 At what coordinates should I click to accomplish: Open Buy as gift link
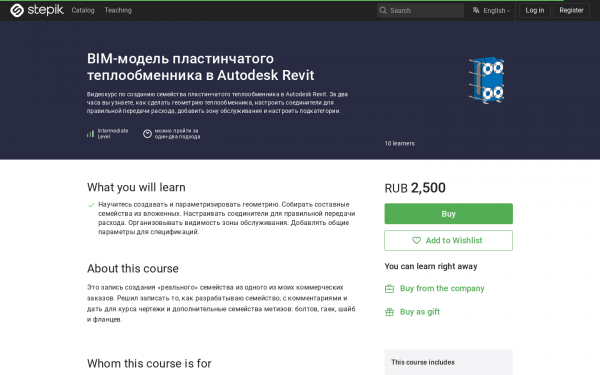pos(420,312)
